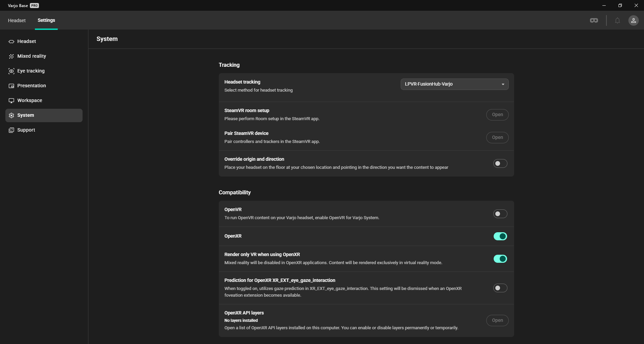Viewport: 644px width, 344px height.
Task: Select System in the settings sidebar
Action: click(x=44, y=115)
